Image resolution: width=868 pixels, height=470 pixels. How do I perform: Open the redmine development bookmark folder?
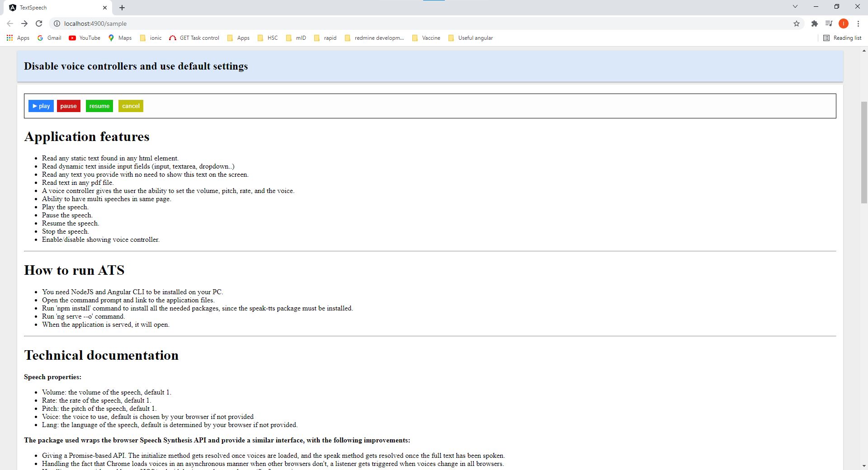[x=374, y=38]
